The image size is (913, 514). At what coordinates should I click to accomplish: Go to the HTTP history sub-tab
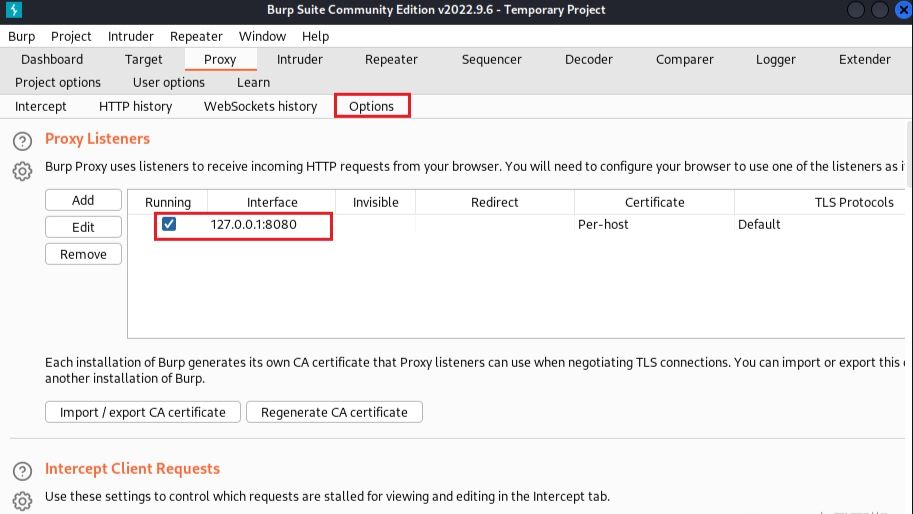[x=136, y=107]
